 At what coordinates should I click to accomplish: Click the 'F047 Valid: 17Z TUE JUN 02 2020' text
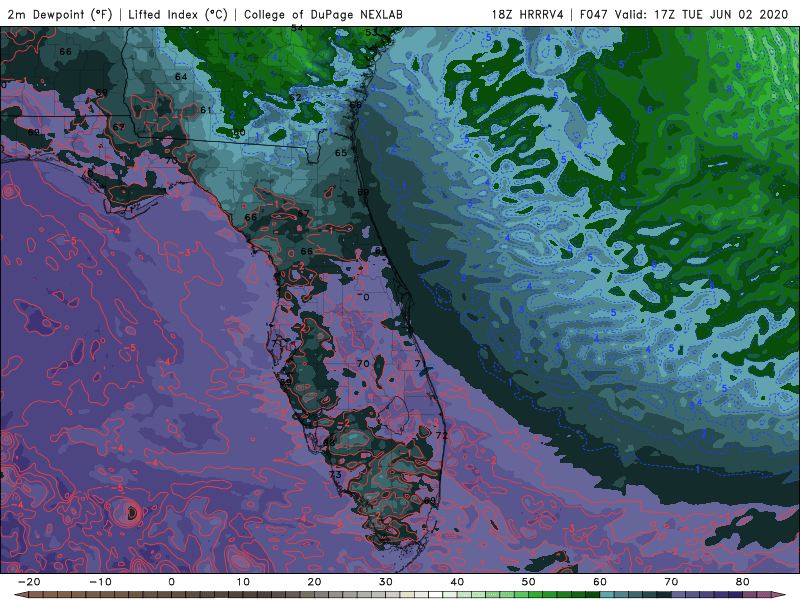684,14
